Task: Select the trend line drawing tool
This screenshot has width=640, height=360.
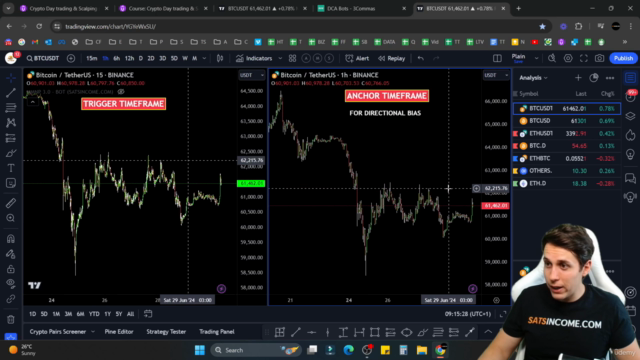Action: [x=11, y=93]
